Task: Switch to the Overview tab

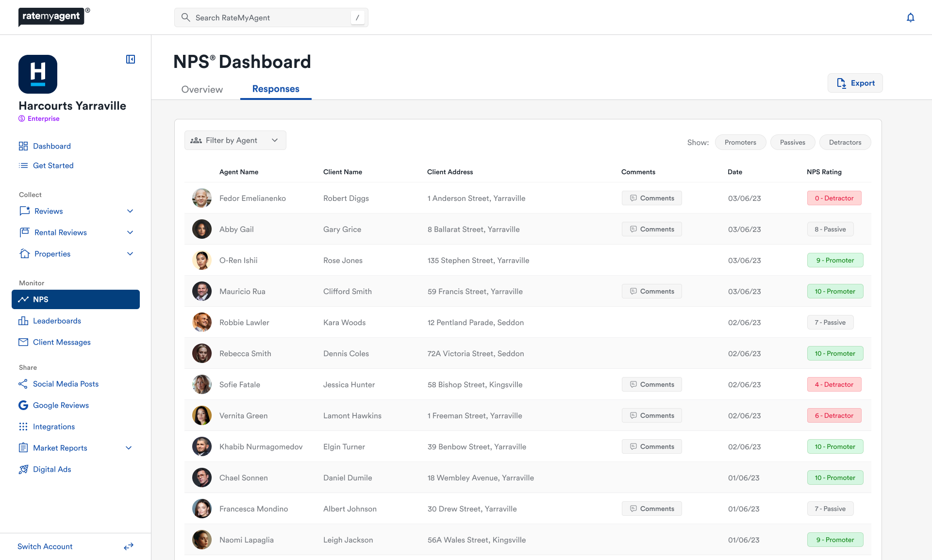Action: pos(202,89)
